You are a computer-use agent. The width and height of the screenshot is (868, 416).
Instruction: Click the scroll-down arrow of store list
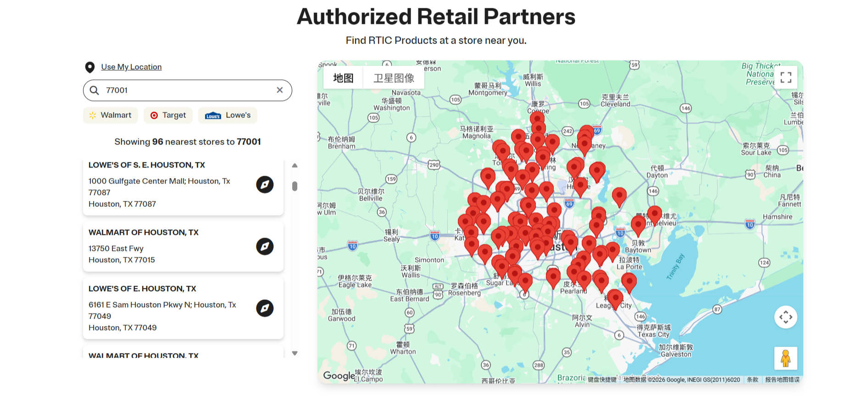[295, 353]
